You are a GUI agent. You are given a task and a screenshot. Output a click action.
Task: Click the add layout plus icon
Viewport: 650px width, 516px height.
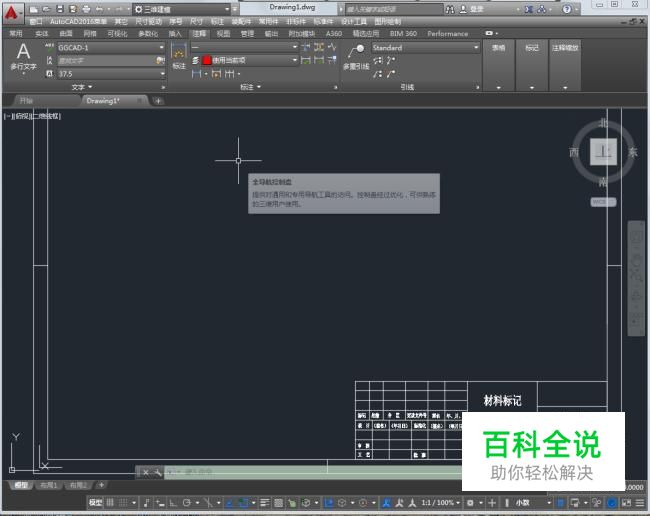(x=100, y=485)
